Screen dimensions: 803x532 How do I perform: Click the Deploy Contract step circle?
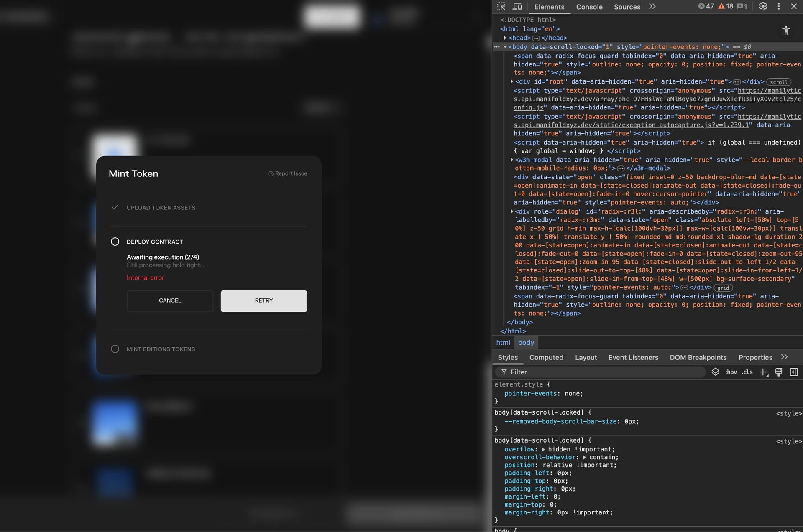click(115, 242)
